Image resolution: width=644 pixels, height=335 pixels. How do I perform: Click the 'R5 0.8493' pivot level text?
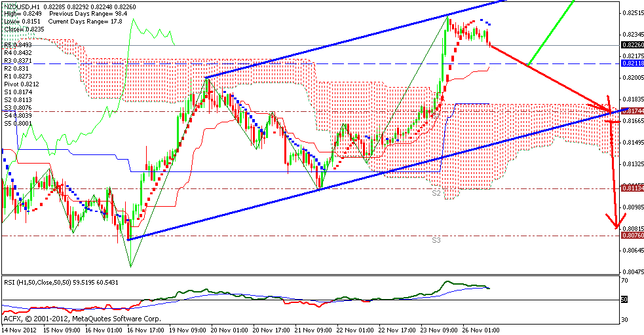coord(18,45)
